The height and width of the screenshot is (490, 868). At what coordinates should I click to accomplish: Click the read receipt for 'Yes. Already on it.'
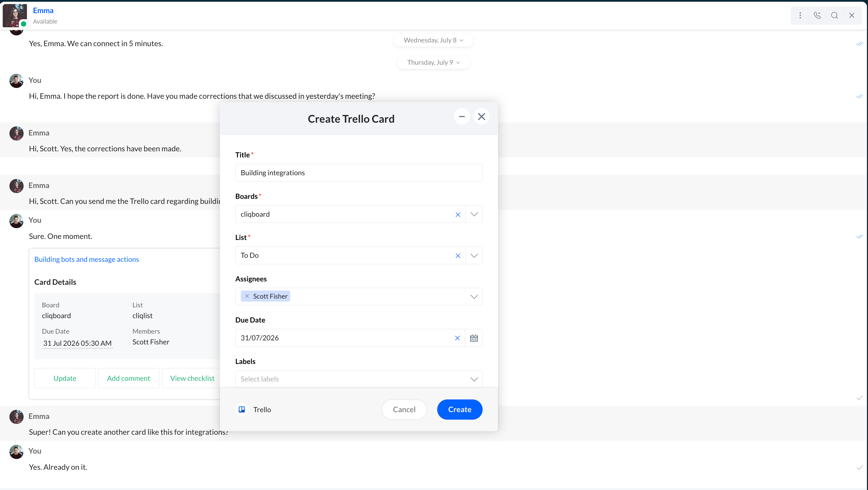[x=860, y=468]
